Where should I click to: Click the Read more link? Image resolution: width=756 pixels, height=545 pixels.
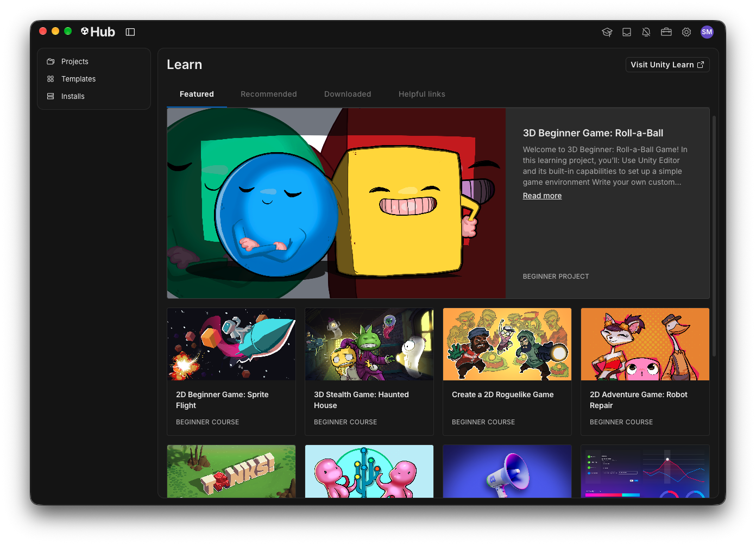tap(542, 196)
